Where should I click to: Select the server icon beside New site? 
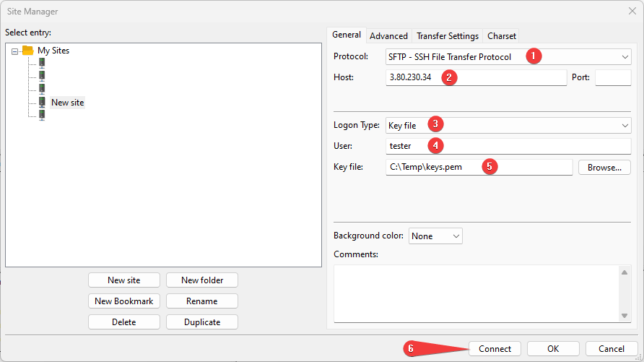click(x=42, y=103)
